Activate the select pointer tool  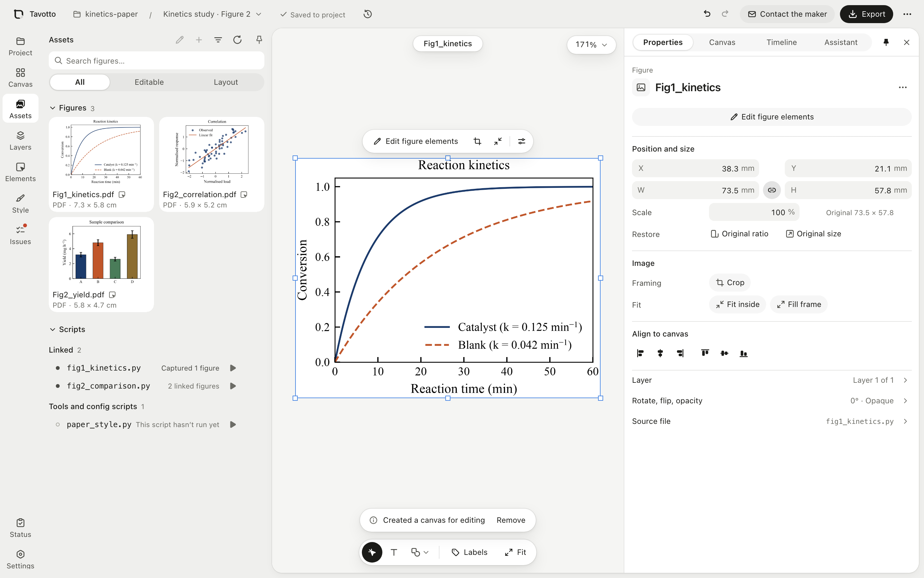tap(372, 552)
